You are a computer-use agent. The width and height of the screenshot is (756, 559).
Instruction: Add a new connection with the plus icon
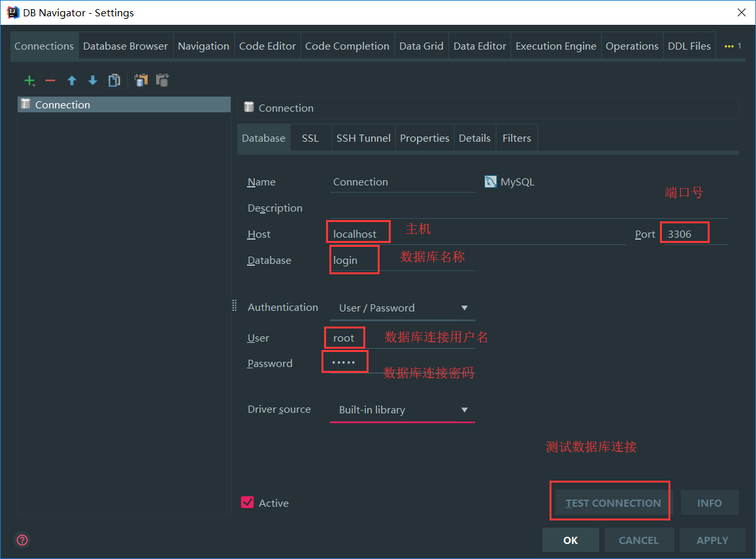point(29,80)
